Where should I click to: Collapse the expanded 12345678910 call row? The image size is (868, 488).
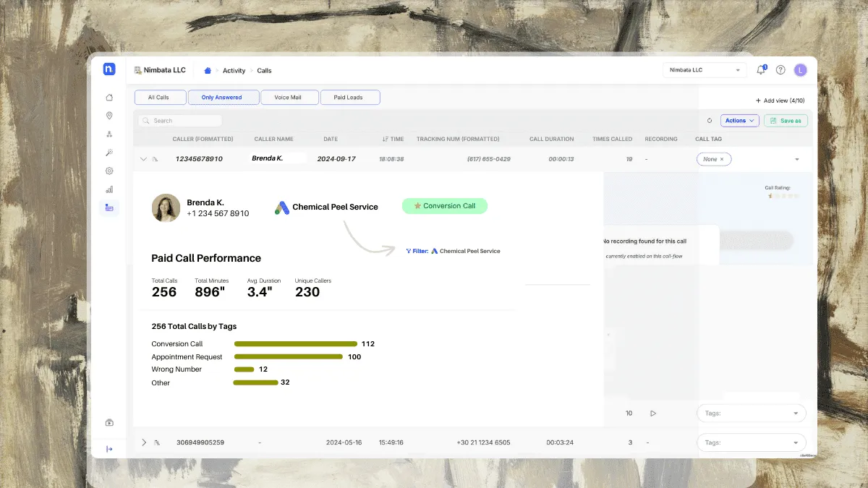pyautogui.click(x=143, y=159)
